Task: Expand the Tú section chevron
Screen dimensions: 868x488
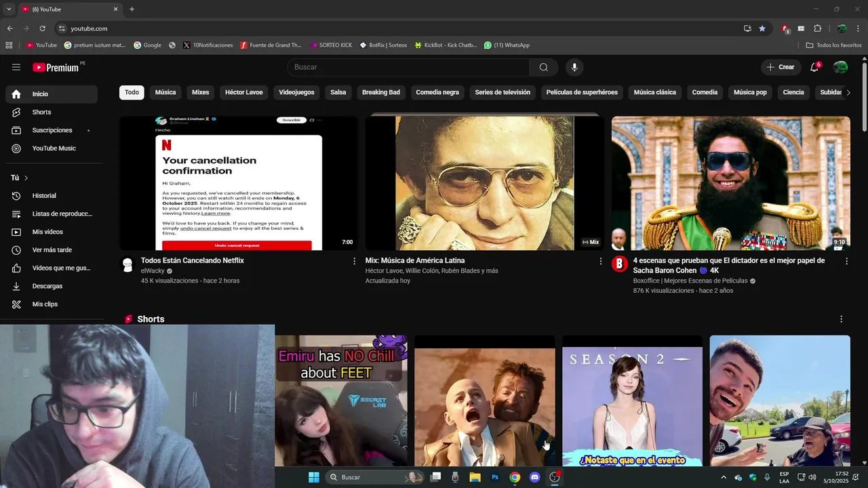Action: click(26, 178)
